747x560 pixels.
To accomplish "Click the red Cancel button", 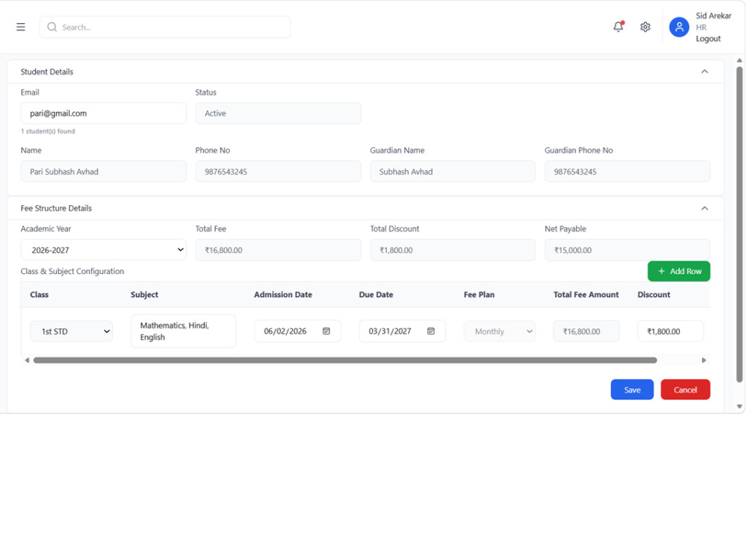I will point(685,390).
